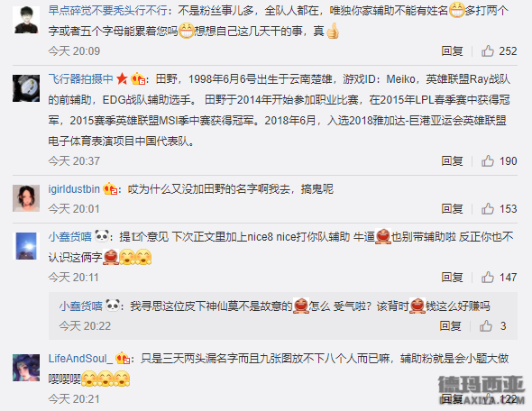This screenshot has width=532, height=411.
Task: Like the 20:11 comment with 147 likes
Action: (488, 277)
